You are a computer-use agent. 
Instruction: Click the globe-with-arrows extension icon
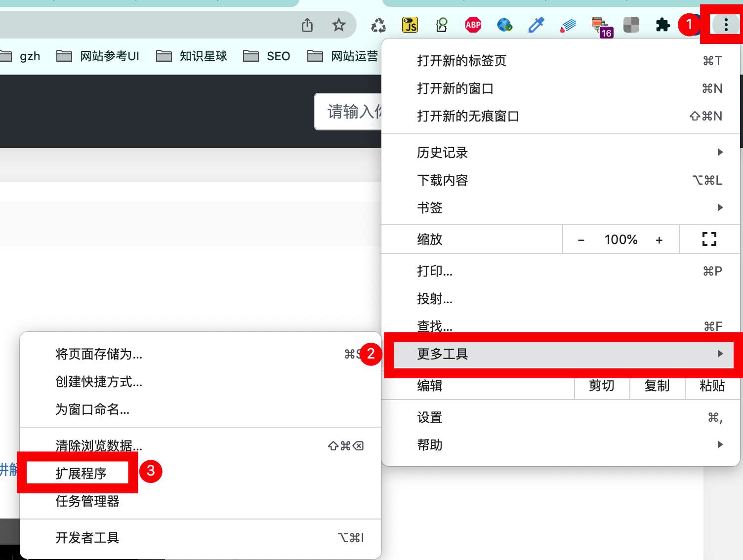click(504, 24)
